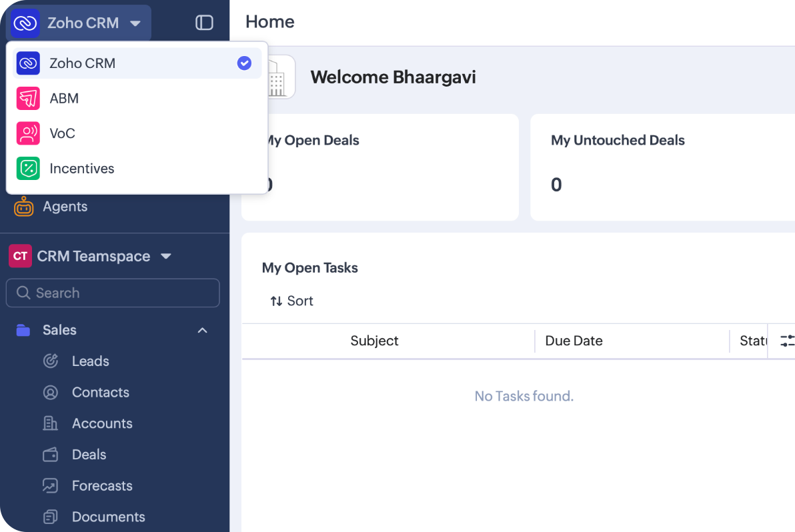Viewport: 795px width, 532px height.
Task: Open Leads module
Action: coord(90,361)
